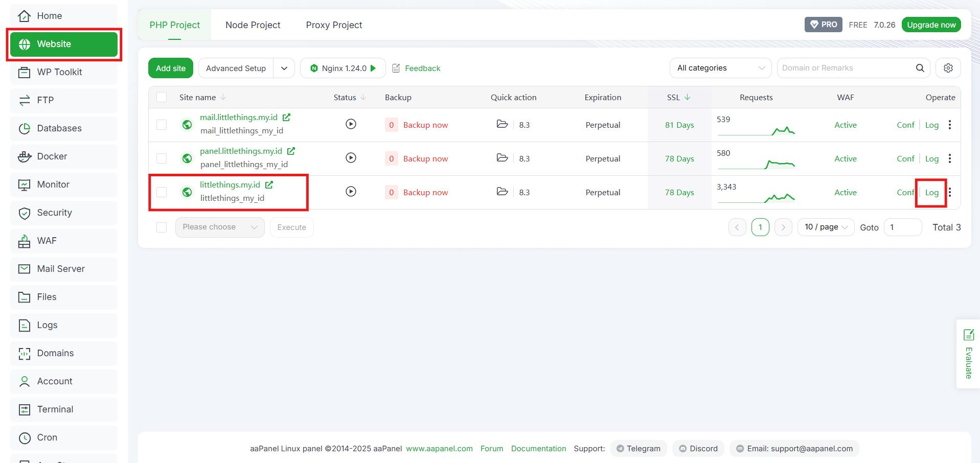Open more options for panel.littlethings.my.id row
Screen dimensions: 980x463
pos(950,158)
